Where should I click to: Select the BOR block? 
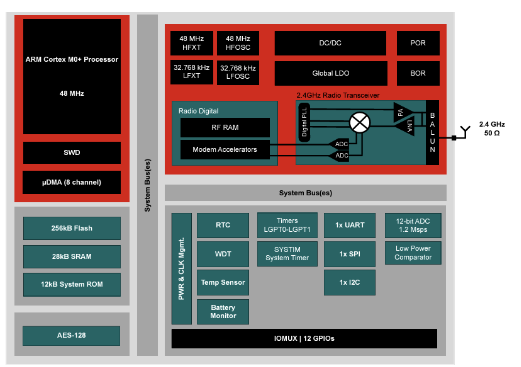tap(418, 73)
